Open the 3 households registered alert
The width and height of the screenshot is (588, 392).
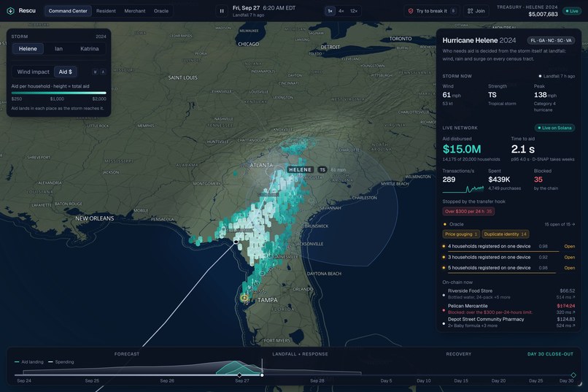pyautogui.click(x=509, y=258)
